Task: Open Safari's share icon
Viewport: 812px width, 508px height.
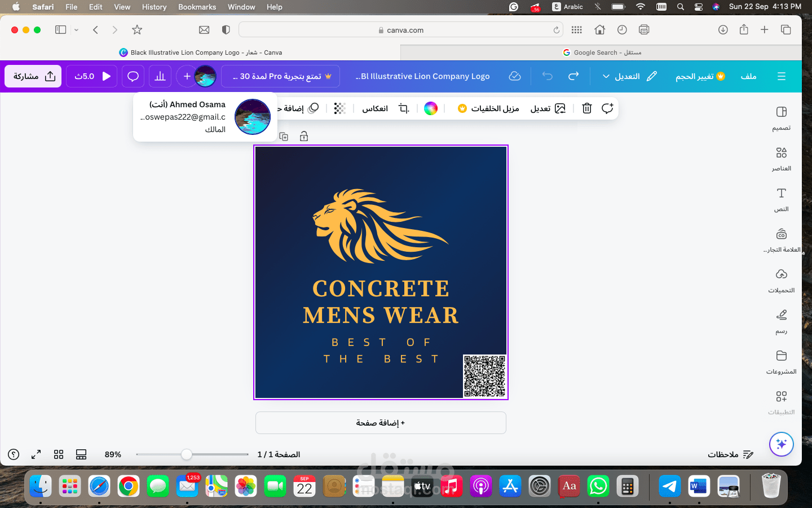Action: (744, 30)
